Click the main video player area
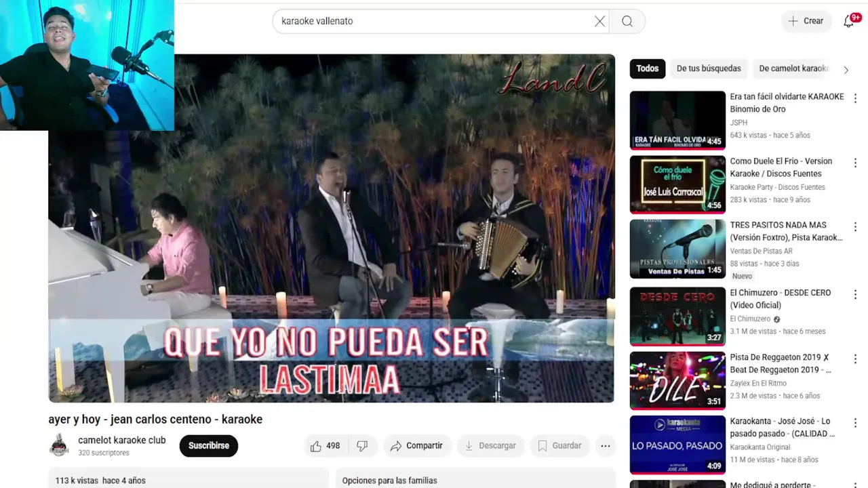This screenshot has height=488, width=868. click(332, 228)
